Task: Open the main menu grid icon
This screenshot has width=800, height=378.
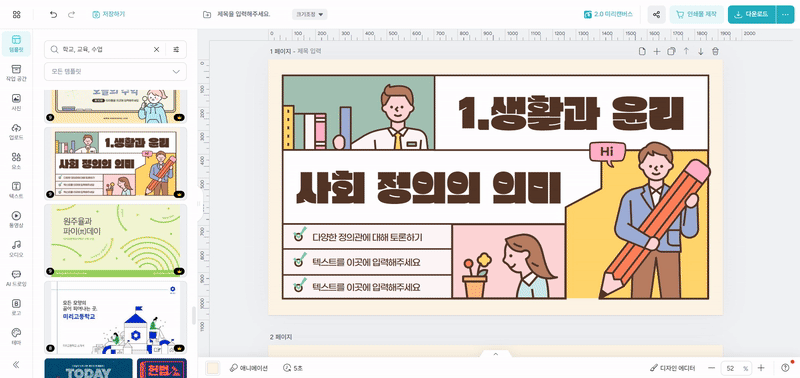Action: point(16,15)
